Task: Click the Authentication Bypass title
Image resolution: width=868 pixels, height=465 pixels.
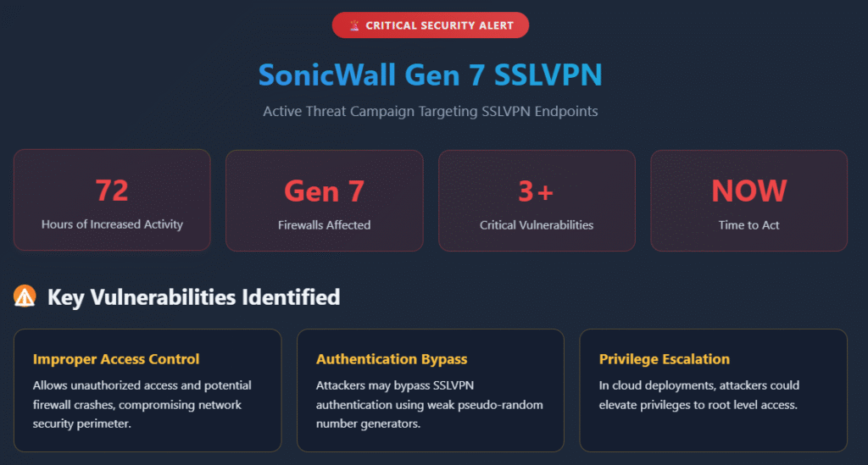Action: [x=392, y=359]
